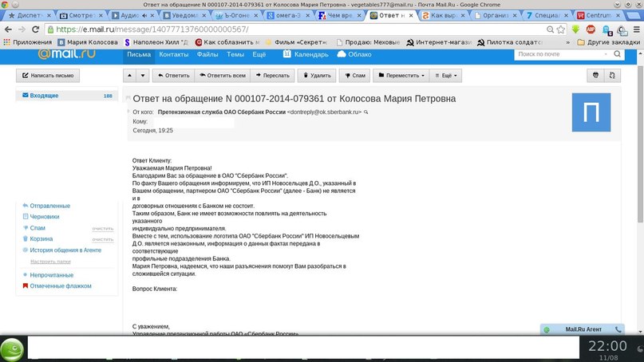Open the Мария Колосова bookmark
Viewport: 644px width, 362px height.
tap(88, 42)
